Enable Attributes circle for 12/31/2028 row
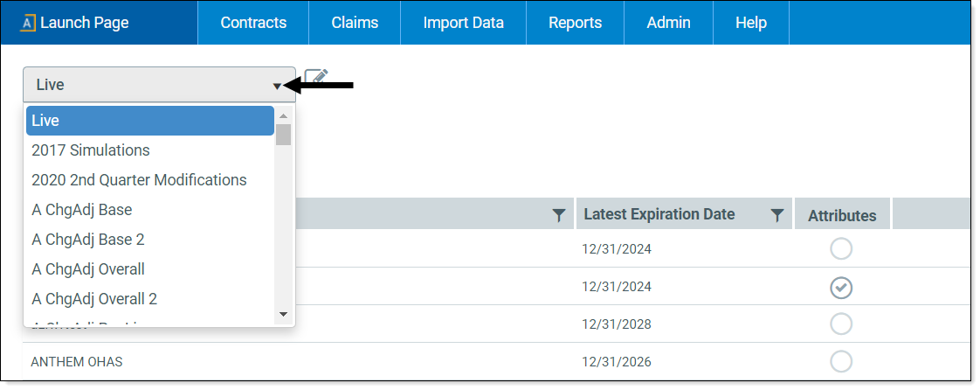The width and height of the screenshot is (980, 390). pyautogui.click(x=841, y=324)
